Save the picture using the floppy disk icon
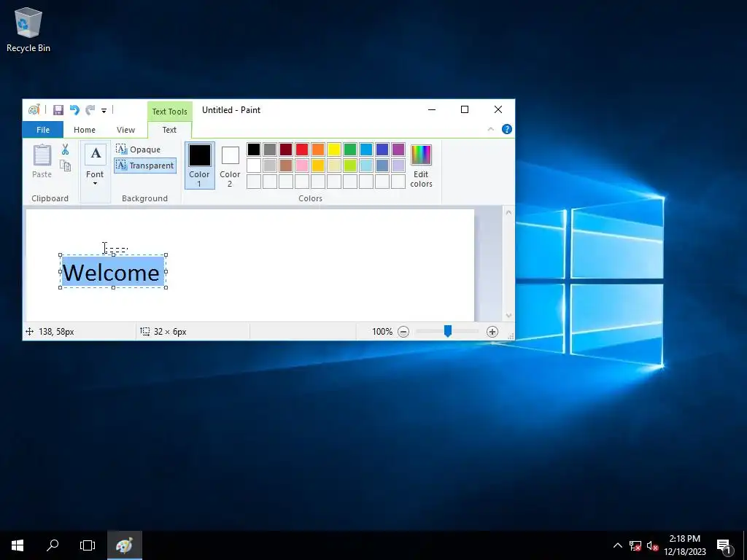This screenshot has width=747, height=560. 58,110
